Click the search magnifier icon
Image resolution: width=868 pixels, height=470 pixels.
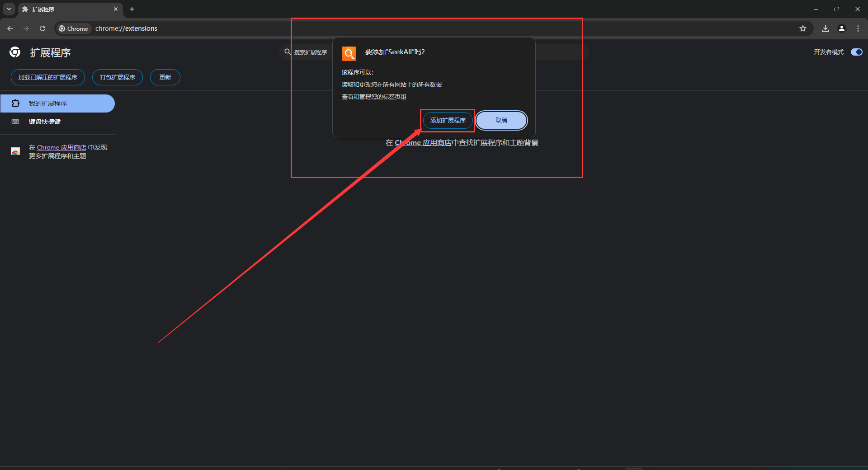click(288, 52)
